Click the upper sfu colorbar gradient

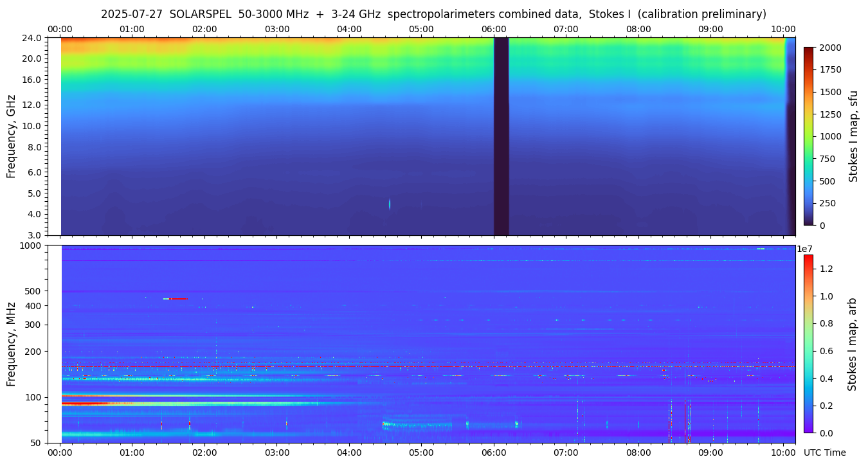click(x=808, y=136)
